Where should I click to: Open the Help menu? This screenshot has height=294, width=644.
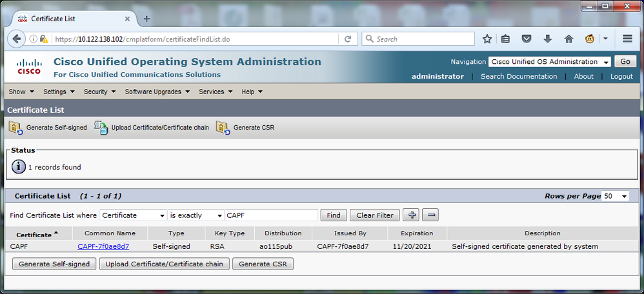point(252,92)
